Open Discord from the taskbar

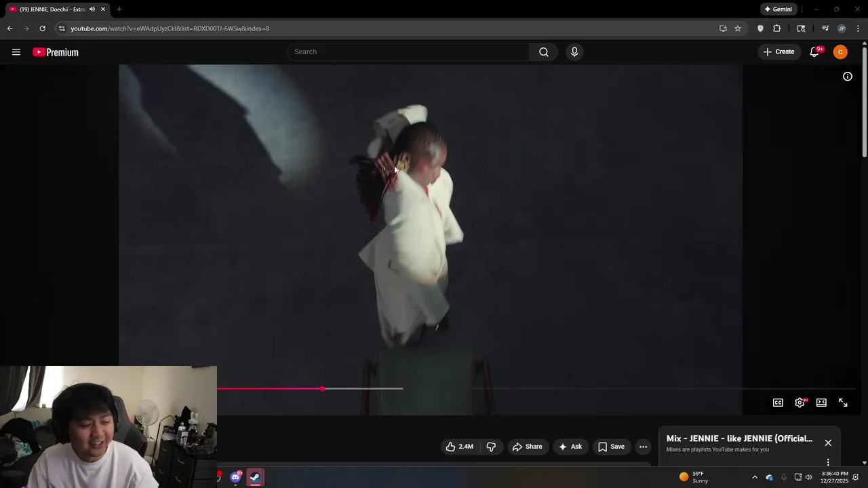(x=235, y=477)
